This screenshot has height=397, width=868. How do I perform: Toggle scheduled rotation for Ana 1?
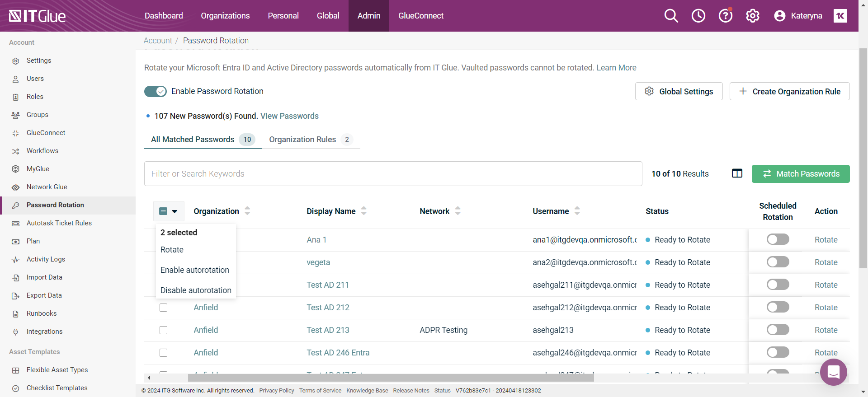click(778, 239)
